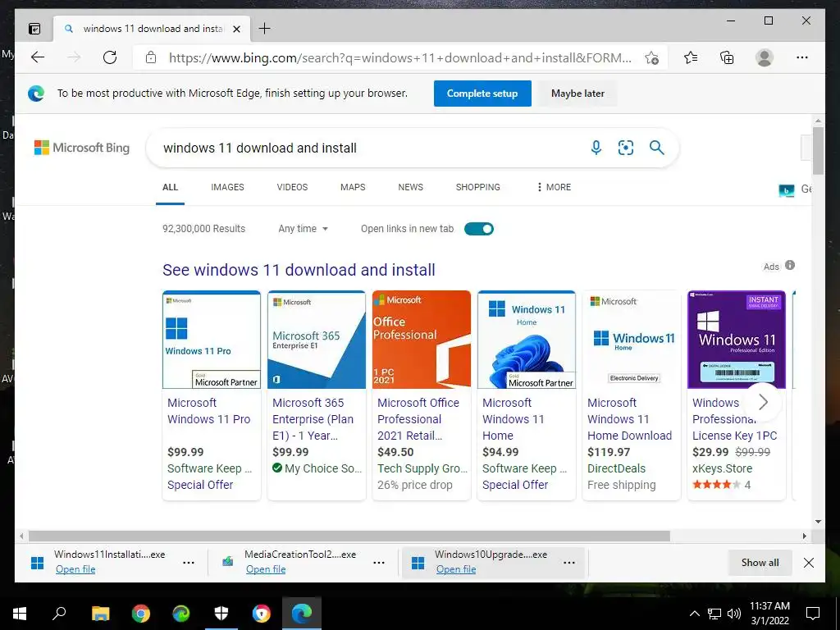840x630 pixels.
Task: Click Windows 11 Home Microsoft Partner thumbnail
Action: pyautogui.click(x=526, y=340)
